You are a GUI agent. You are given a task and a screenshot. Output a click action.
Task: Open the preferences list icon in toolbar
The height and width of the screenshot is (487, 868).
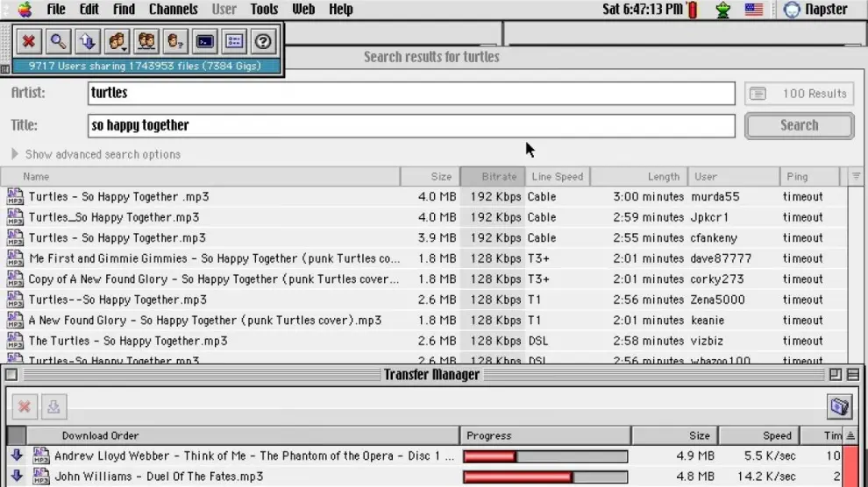[233, 41]
